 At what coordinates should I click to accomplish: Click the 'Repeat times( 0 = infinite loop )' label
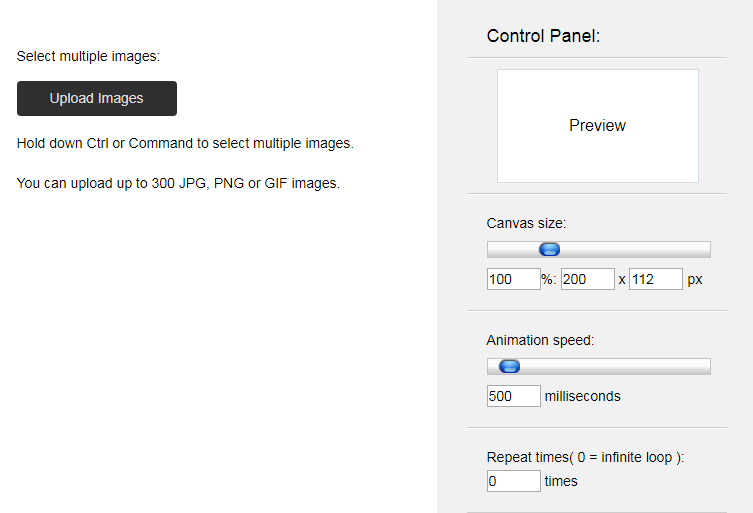[585, 457]
